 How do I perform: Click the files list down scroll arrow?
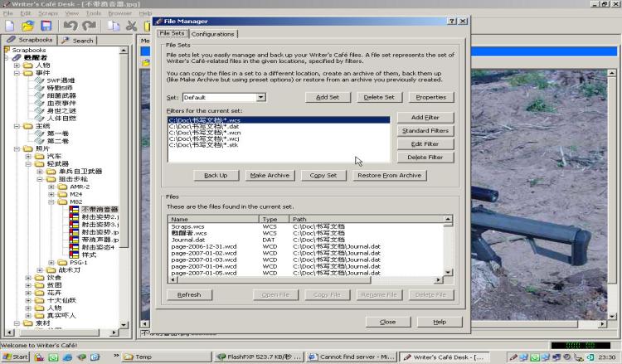click(x=448, y=273)
